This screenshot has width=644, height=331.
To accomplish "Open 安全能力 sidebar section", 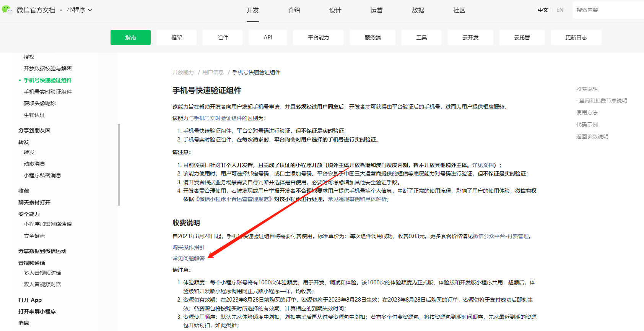I will (x=29, y=214).
